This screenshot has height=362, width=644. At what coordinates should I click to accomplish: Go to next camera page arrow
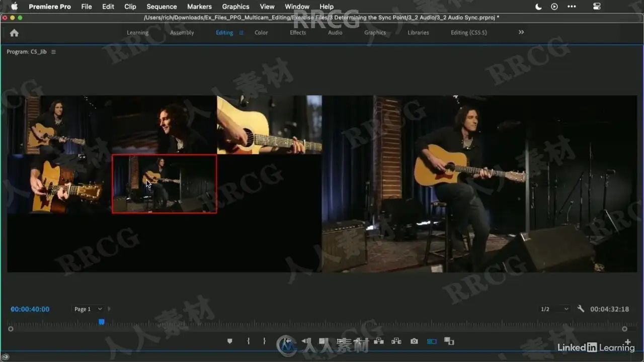pos(109,309)
